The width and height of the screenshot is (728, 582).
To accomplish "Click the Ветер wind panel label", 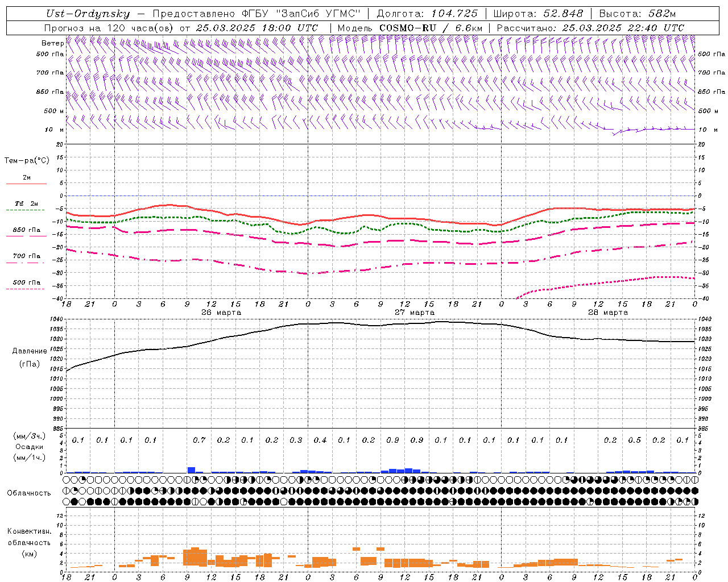I will [52, 43].
